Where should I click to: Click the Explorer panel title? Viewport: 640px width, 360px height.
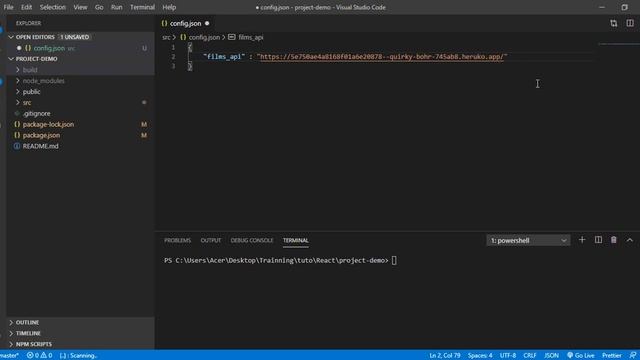click(x=29, y=23)
